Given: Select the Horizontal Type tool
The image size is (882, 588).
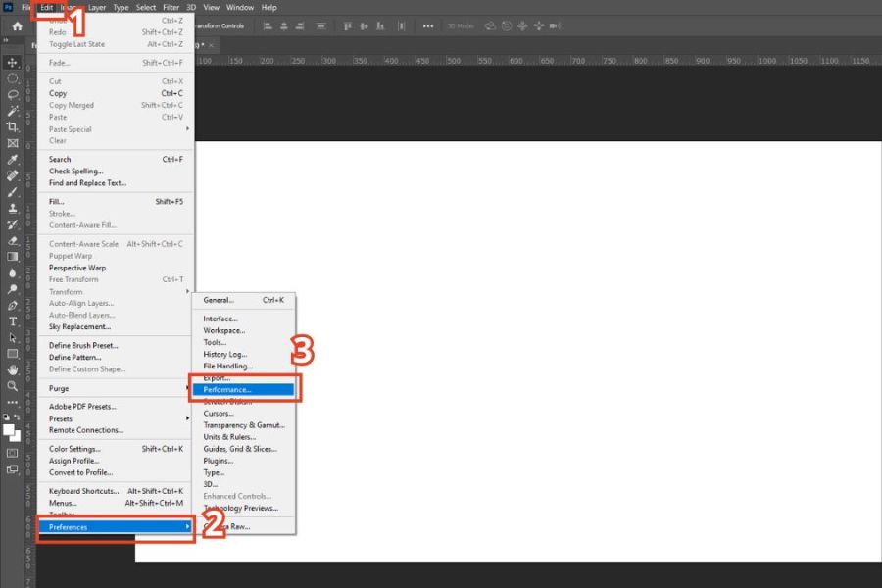Looking at the screenshot, I should [13, 321].
